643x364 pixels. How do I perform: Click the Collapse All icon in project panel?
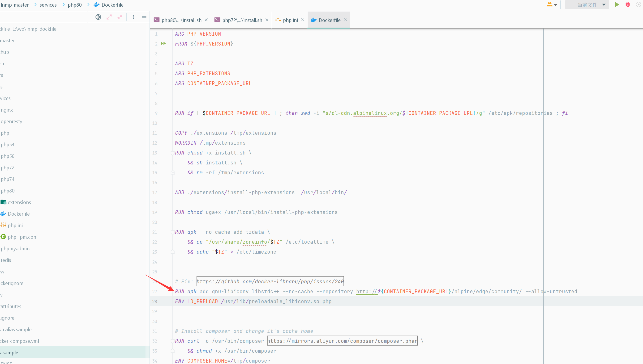(x=120, y=17)
